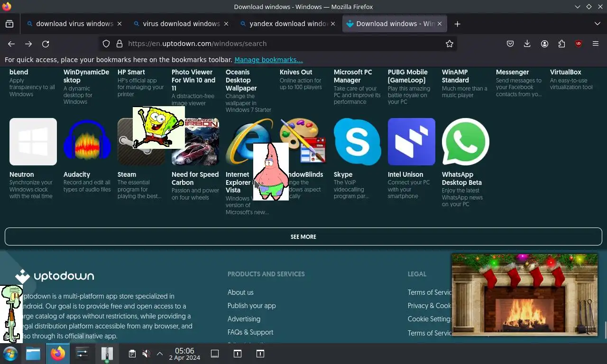Viewport: 607px width, 364px height.
Task: Bookmark this page with the star
Action: (450, 44)
